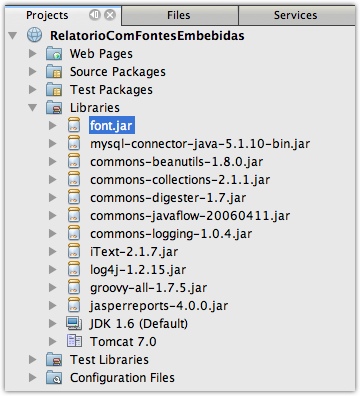Expand the jasperreports-4.0.0.jar node
The height and width of the screenshot is (396, 360).
[x=53, y=305]
